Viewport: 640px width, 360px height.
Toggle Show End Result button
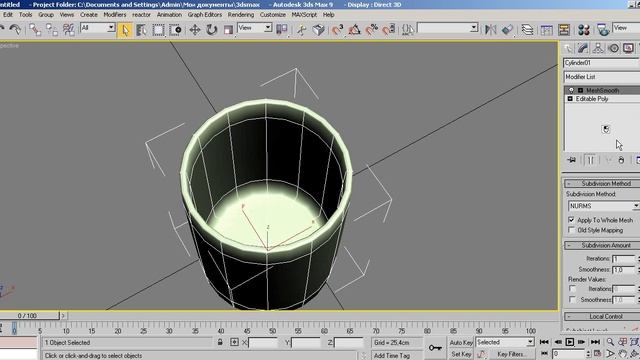591,160
